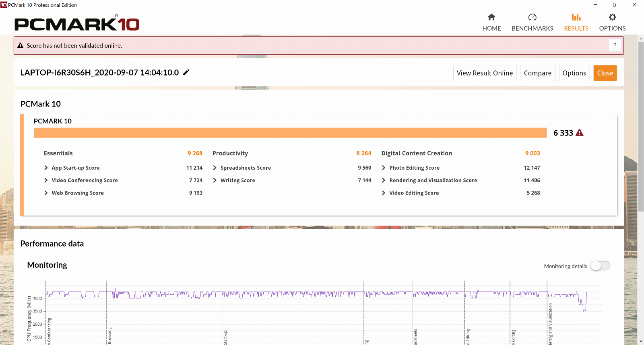Click Video Conferencing value 7 724
Viewport: 644px width, 345px height.
point(196,180)
